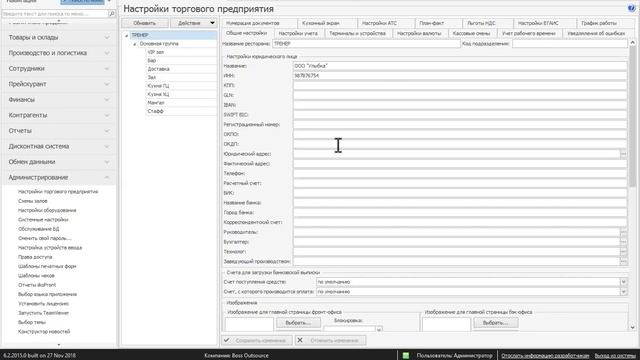Click Сохранить изменения button
The height and width of the screenshot is (360, 640).
click(257, 340)
